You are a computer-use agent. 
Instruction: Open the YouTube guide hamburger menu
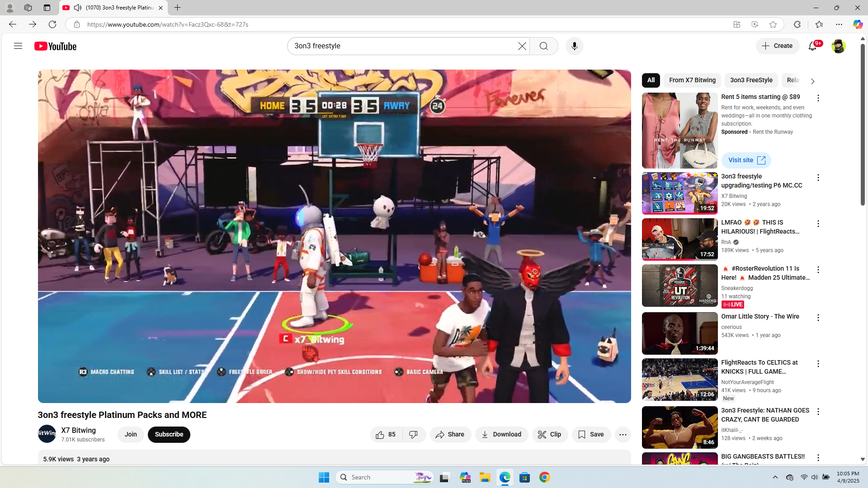point(18,46)
